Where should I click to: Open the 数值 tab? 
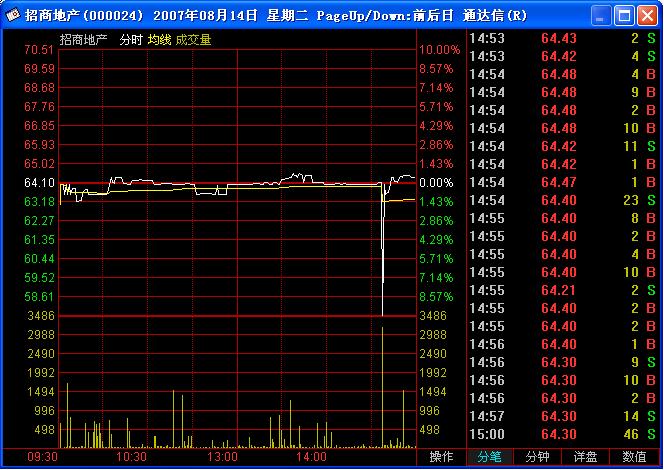[634, 457]
